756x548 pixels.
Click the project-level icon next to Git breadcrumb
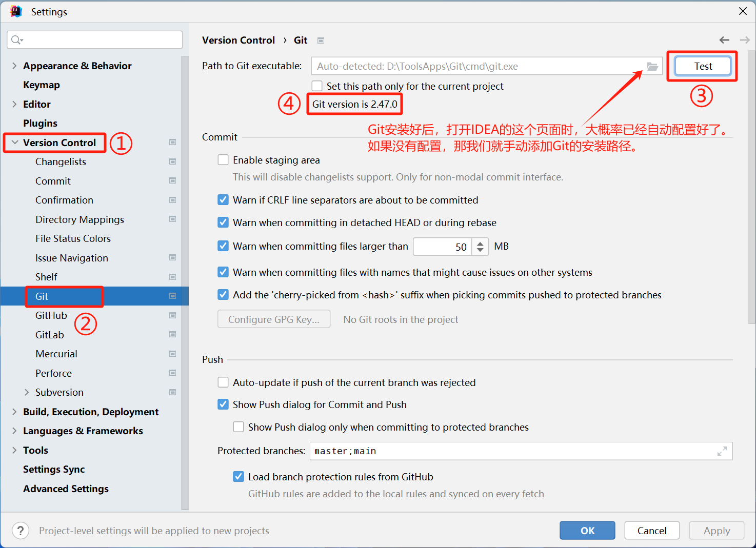321,40
